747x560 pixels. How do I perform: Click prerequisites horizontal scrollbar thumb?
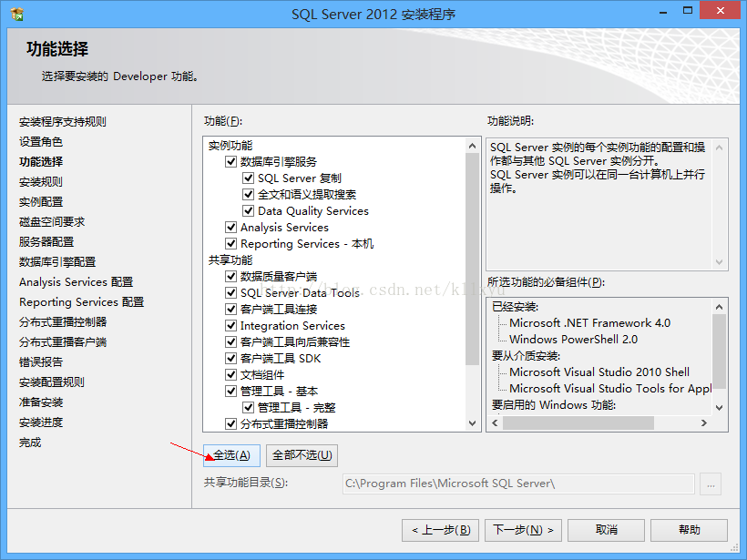click(x=578, y=423)
